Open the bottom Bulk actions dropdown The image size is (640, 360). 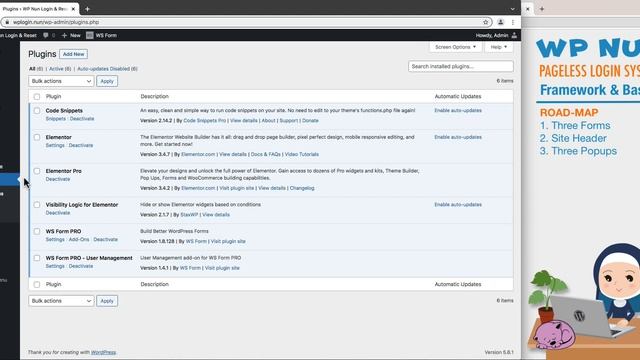coord(61,301)
